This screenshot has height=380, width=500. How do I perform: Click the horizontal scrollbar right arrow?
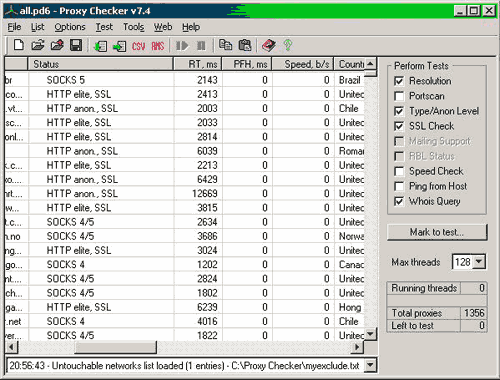tap(357, 347)
